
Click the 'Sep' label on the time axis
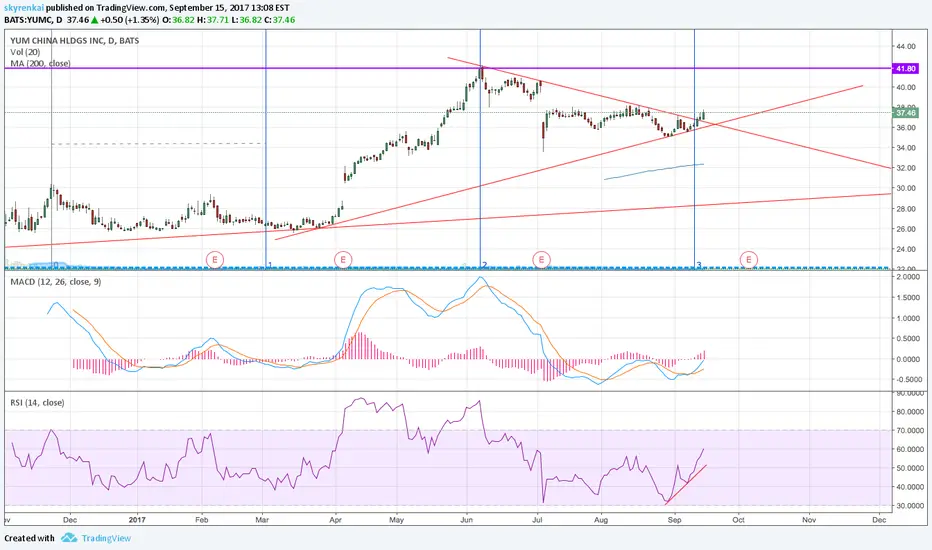click(674, 520)
